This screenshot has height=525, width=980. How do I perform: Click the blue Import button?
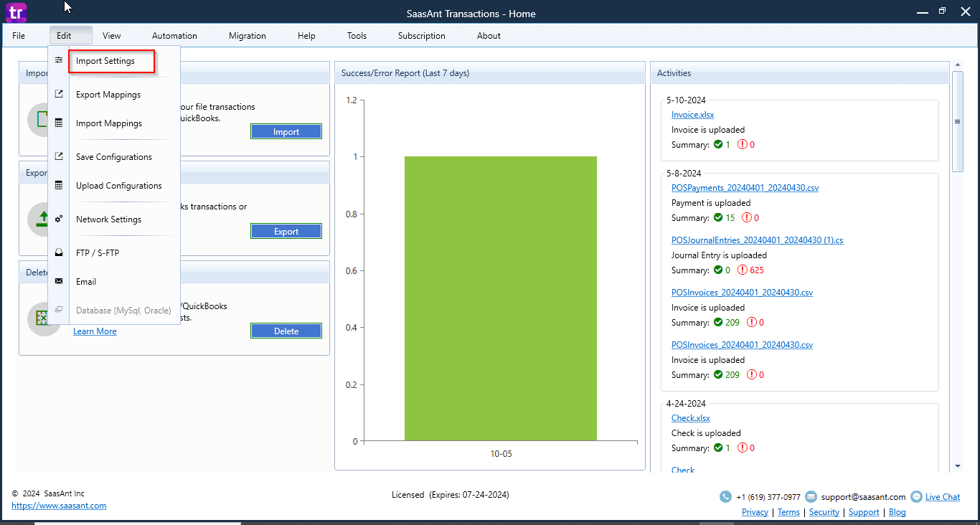click(286, 131)
